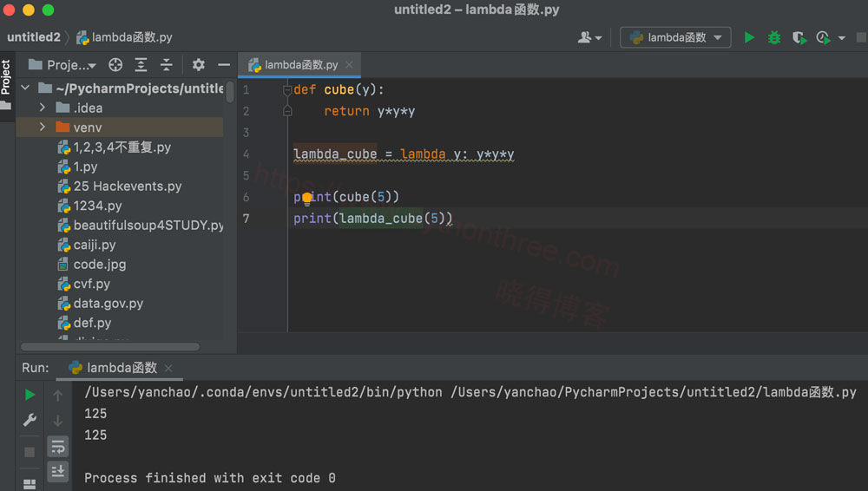Click the untitled2 breadcrumb
The width and height of the screenshot is (868, 491).
[x=34, y=37]
